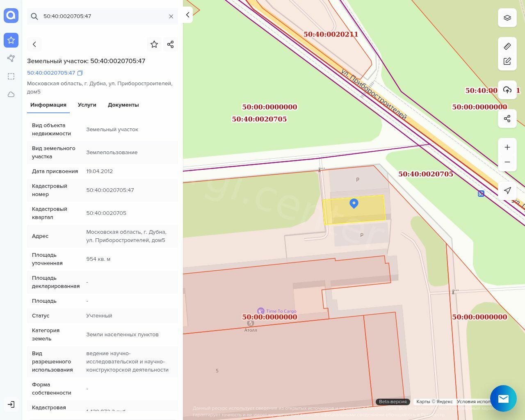Zoom out of the map
The image size is (525, 420).
[507, 162]
